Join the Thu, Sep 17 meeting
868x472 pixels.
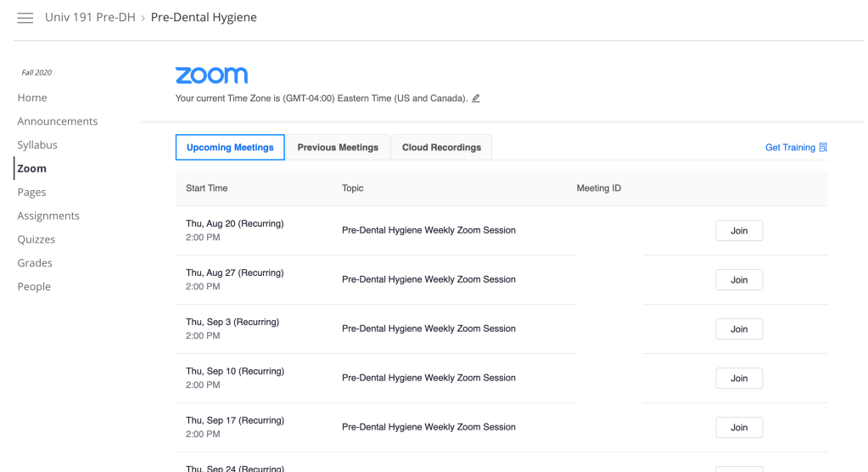click(x=739, y=428)
